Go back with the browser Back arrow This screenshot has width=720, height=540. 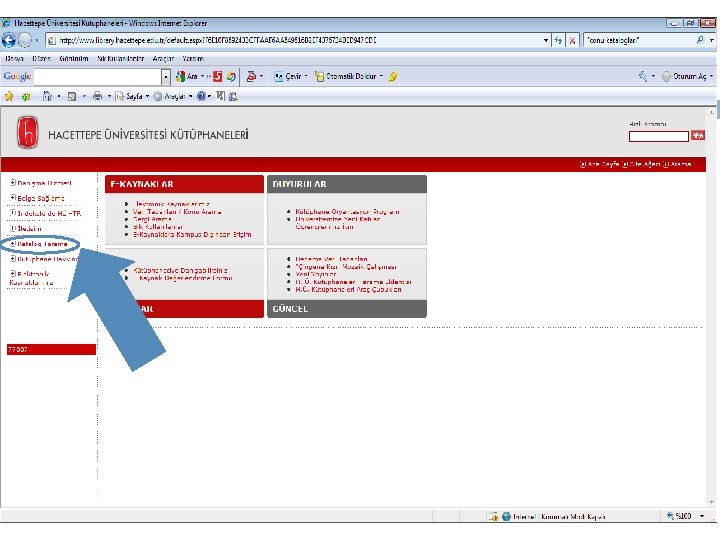coord(9,40)
